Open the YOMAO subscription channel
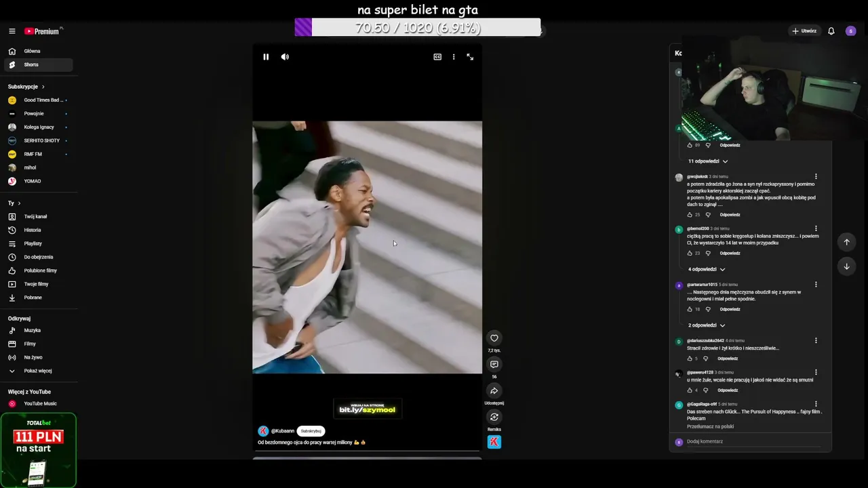The width and height of the screenshot is (868, 488). pos(38,182)
